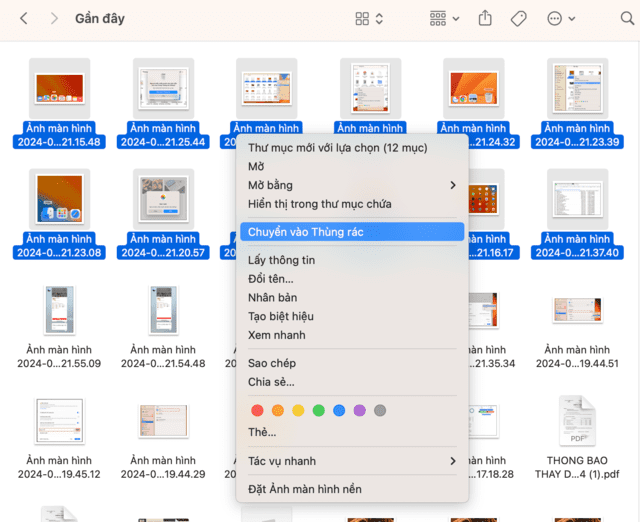
Task: Select 'Tạo biệt hiệu' option
Action: [352, 316]
